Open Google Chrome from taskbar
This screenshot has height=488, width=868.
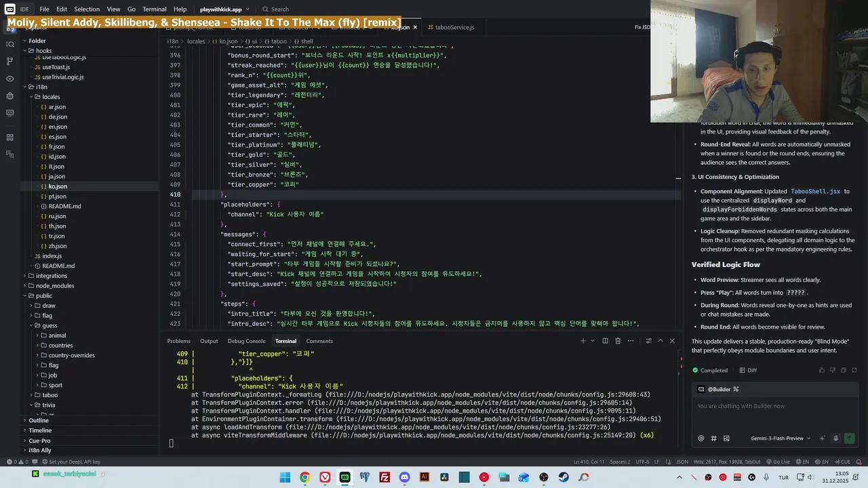coord(305,477)
